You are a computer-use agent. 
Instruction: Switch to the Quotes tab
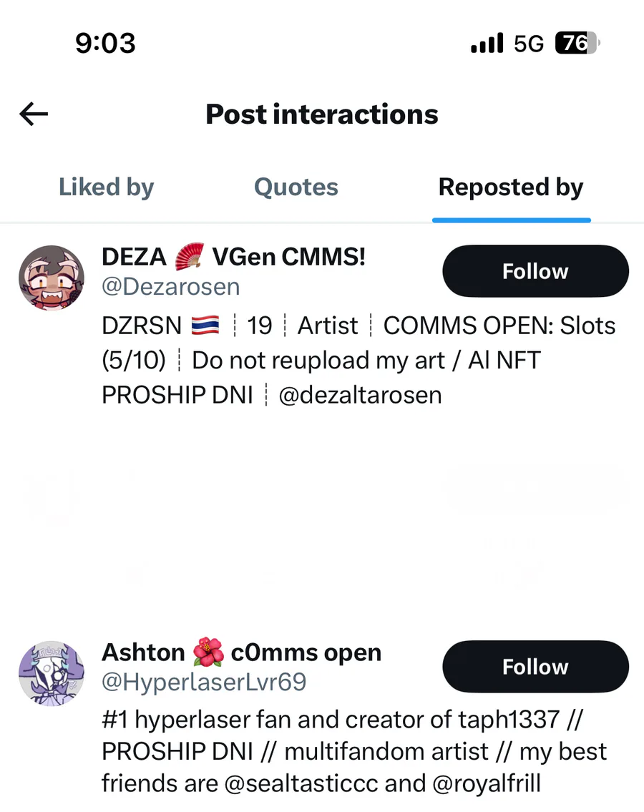[296, 187]
